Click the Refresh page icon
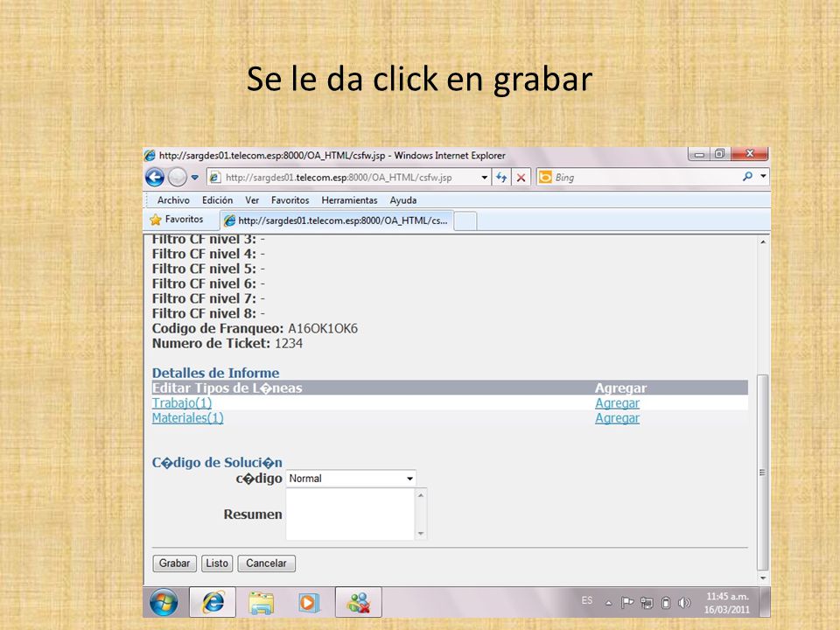 click(501, 178)
